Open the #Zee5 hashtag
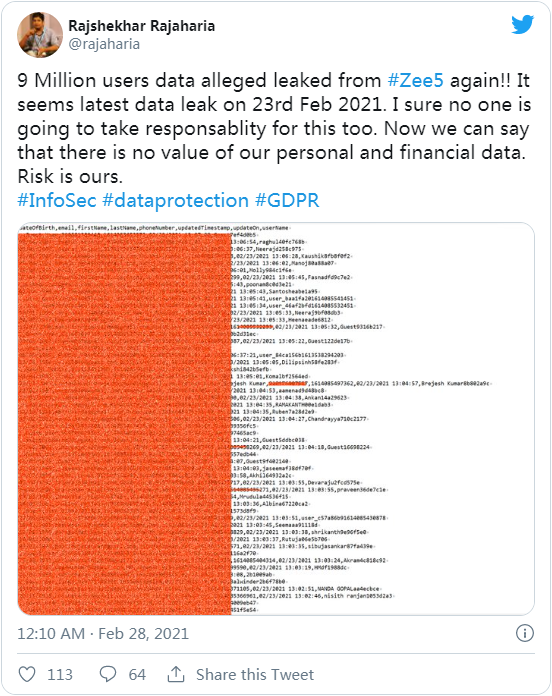 [415, 80]
